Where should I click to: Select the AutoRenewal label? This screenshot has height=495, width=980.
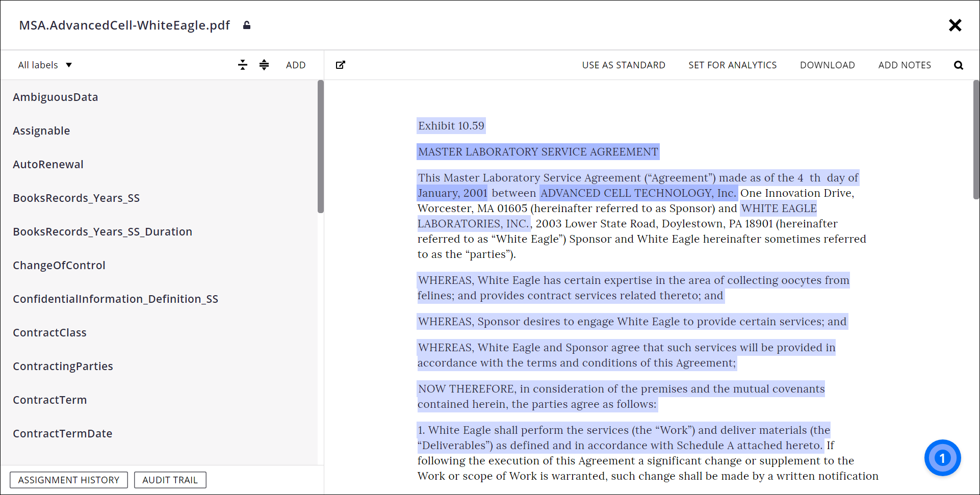coord(48,164)
